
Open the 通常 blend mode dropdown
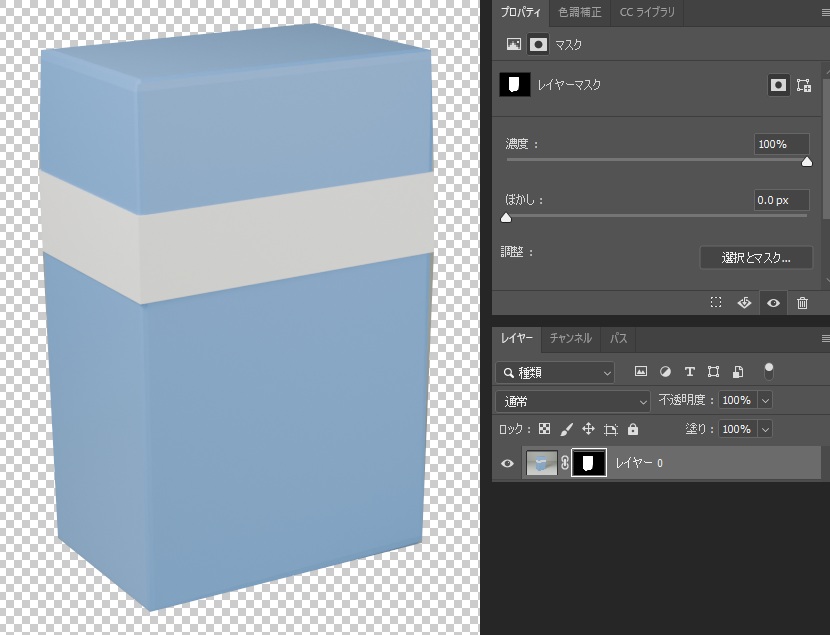573,402
